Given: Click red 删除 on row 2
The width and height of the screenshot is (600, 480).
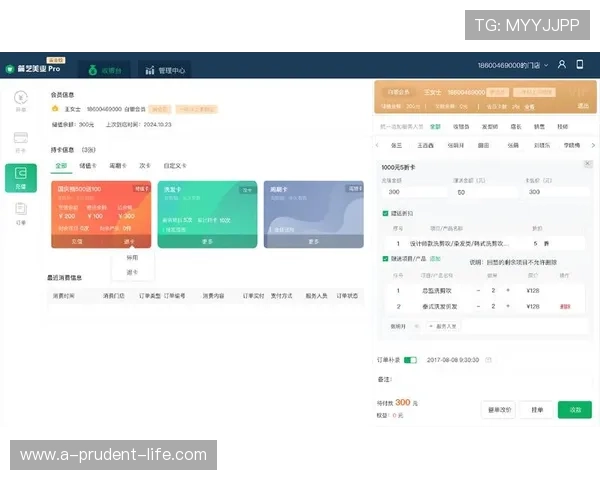Looking at the screenshot, I should pos(565,307).
